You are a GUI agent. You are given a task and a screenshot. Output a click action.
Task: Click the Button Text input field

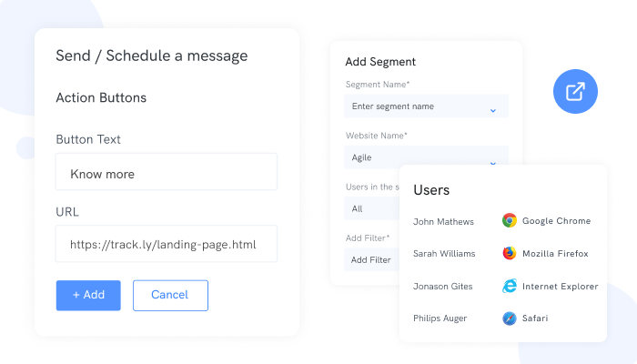165,173
